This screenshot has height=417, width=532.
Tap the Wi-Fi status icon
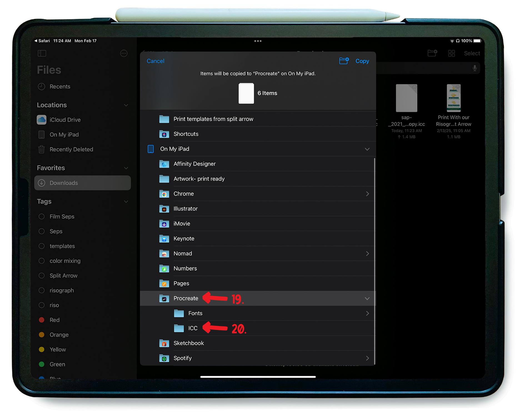[x=452, y=41]
